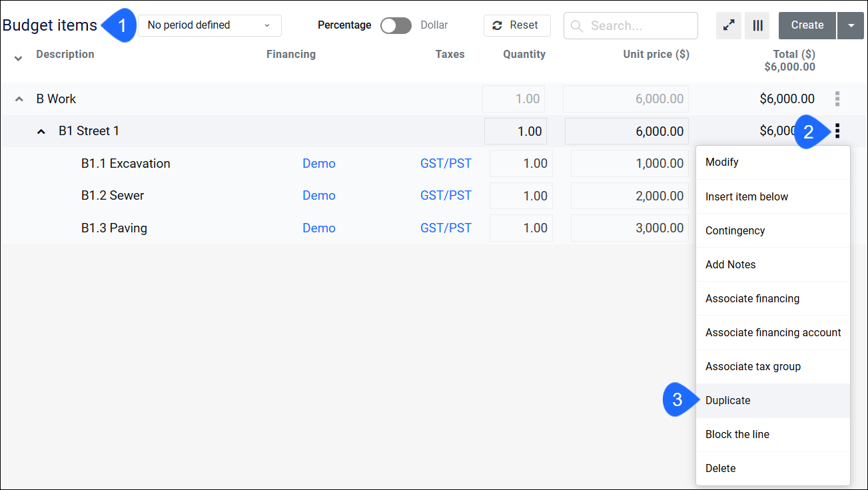
Task: Click unit price 3,000.00 for Paving
Action: [x=630, y=228]
